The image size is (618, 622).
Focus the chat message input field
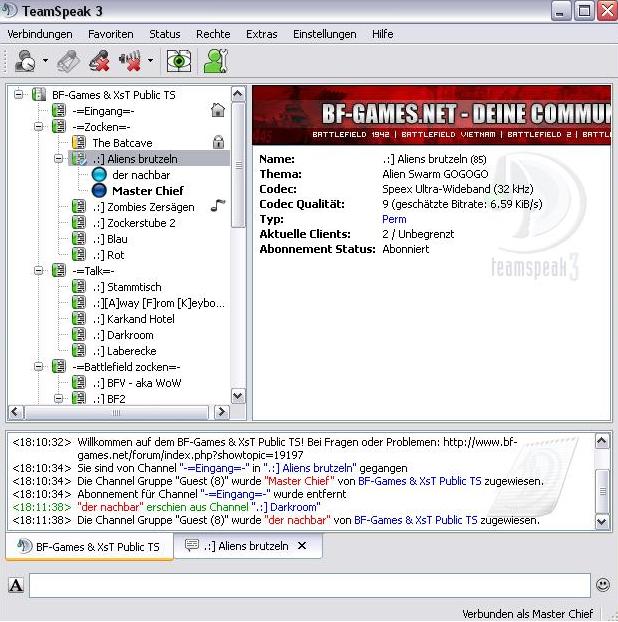point(310,585)
